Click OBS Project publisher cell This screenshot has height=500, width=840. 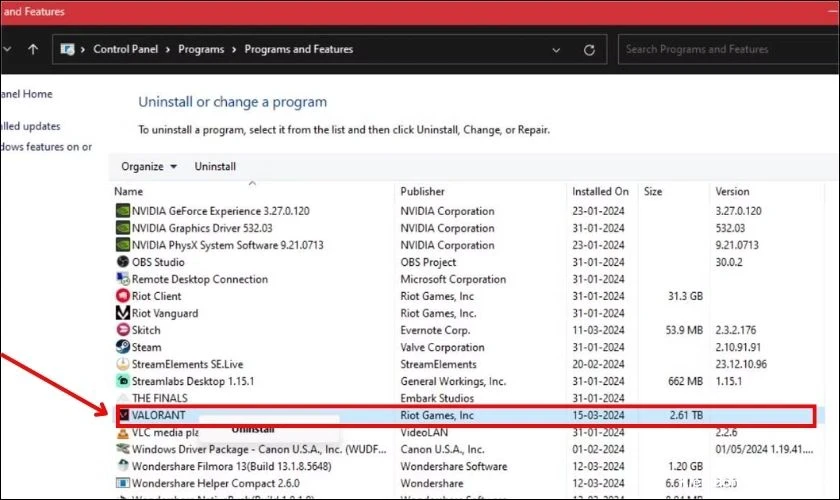[x=428, y=262]
